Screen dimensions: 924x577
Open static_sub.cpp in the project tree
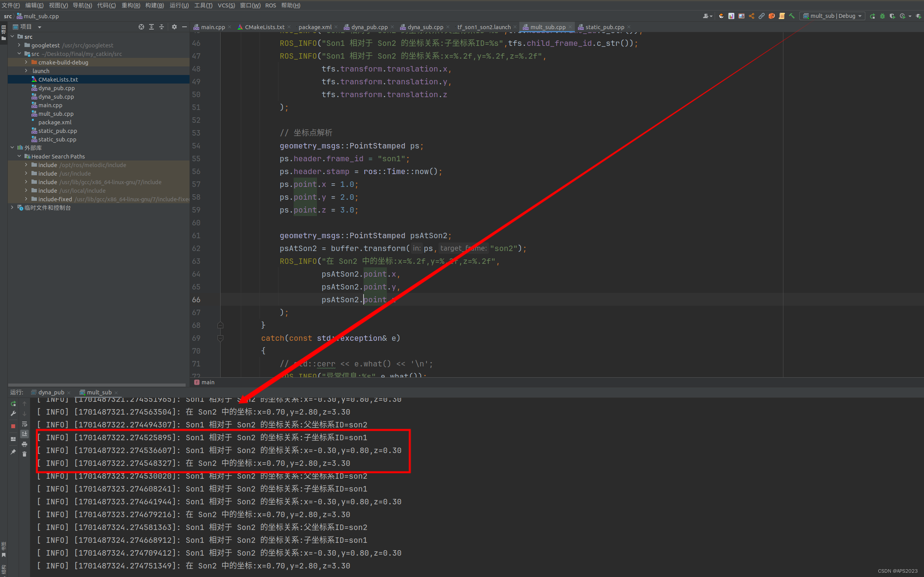coord(57,139)
